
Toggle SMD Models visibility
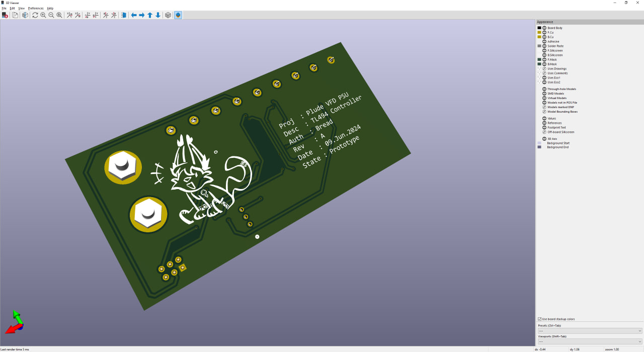tap(544, 94)
